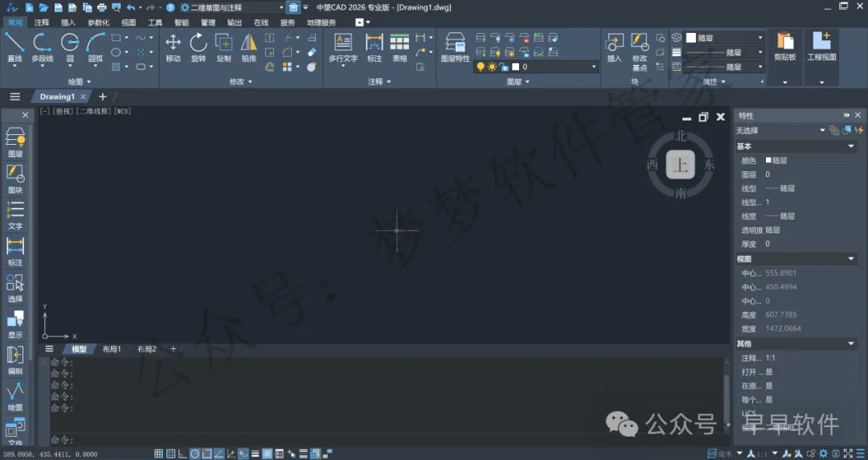The image size is (868, 460).
Task: Open the 文字 item in left sidebar
Action: (15, 215)
